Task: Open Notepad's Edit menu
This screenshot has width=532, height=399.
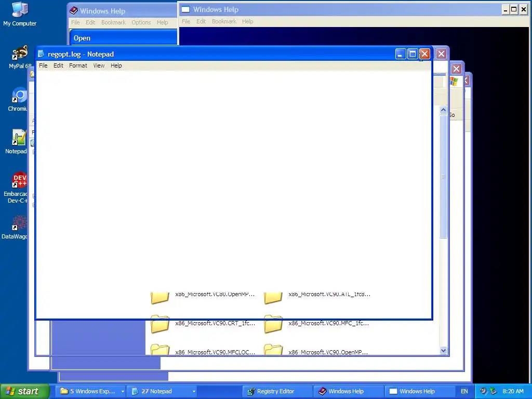Action: tap(58, 65)
